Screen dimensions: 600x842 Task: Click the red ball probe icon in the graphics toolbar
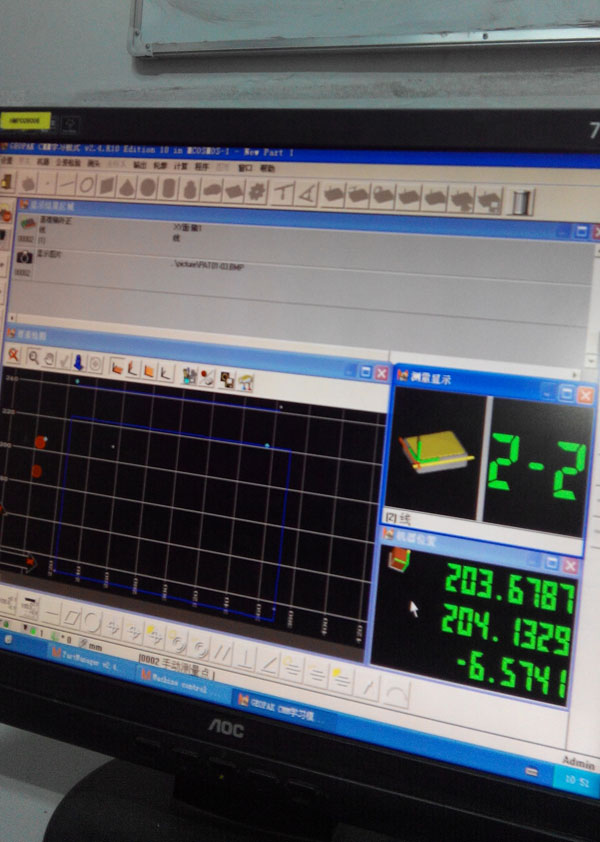pos(207,377)
